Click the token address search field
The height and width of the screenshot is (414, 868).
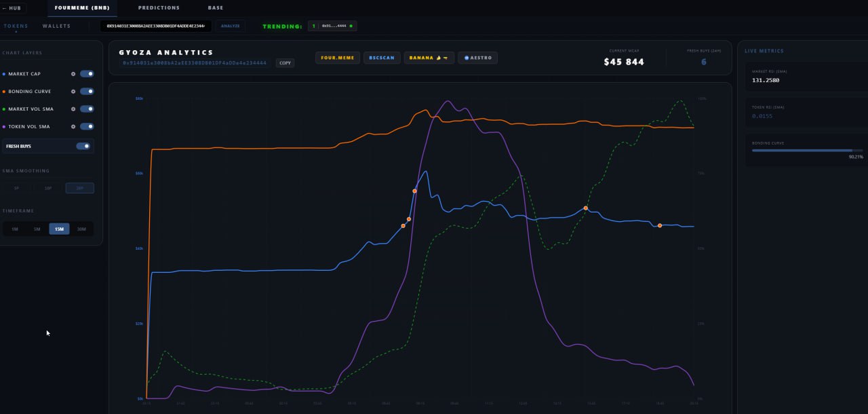(156, 26)
